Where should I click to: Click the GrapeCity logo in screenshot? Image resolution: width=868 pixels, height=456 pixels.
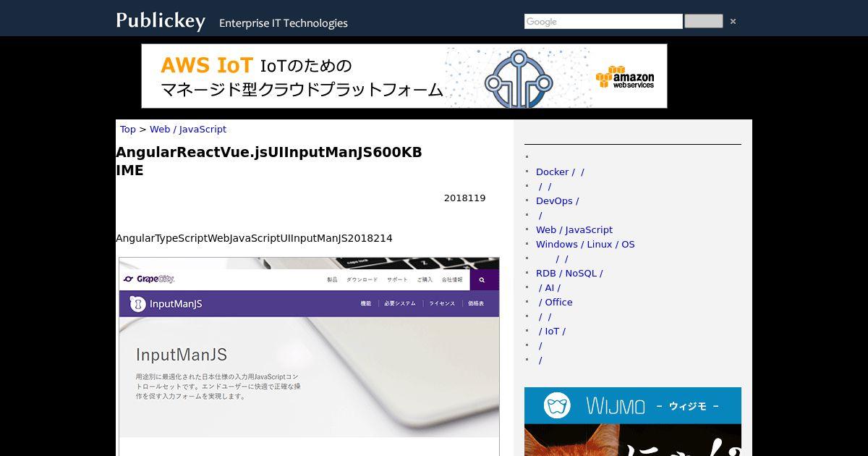coord(149,279)
